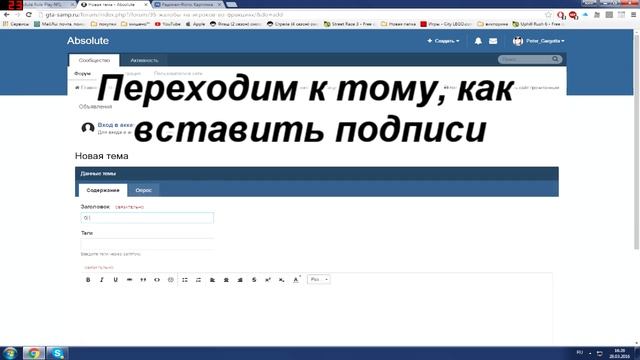Viewport: 640px width, 360px height.
Task: Click the browser back button
Action: [7, 15]
